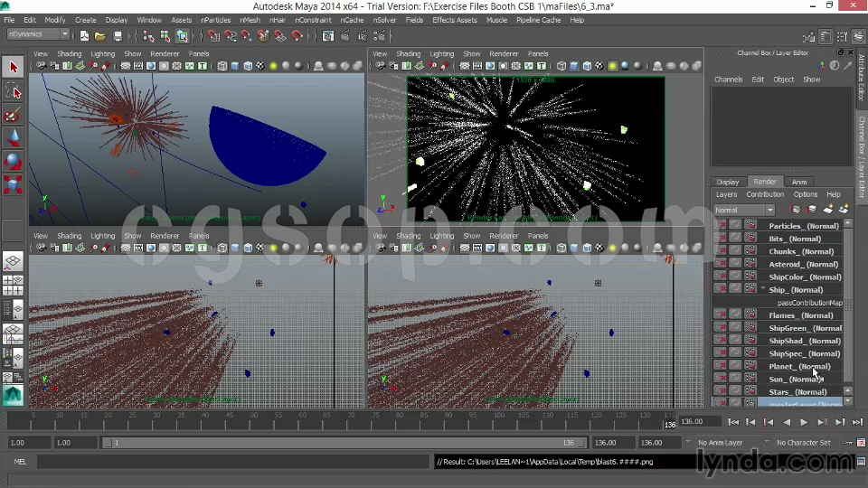The image size is (868, 488).
Task: Toggle renderable flag of Particles_ layer
Action: click(x=720, y=225)
